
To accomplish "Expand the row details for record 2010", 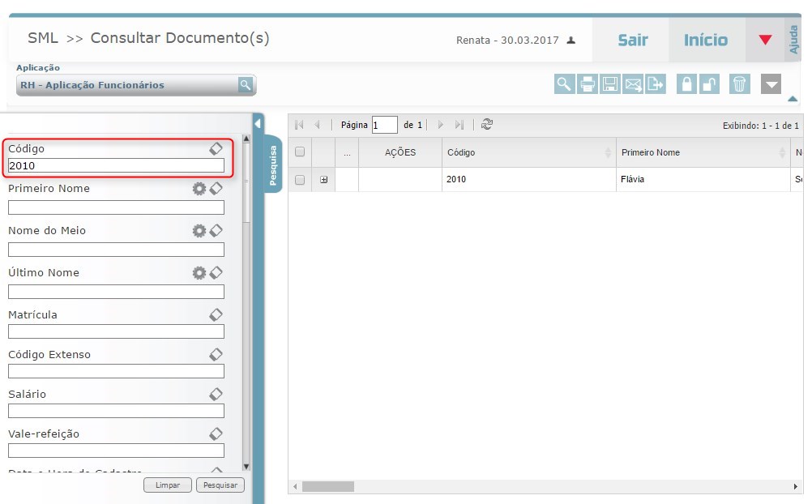I will (x=323, y=180).
